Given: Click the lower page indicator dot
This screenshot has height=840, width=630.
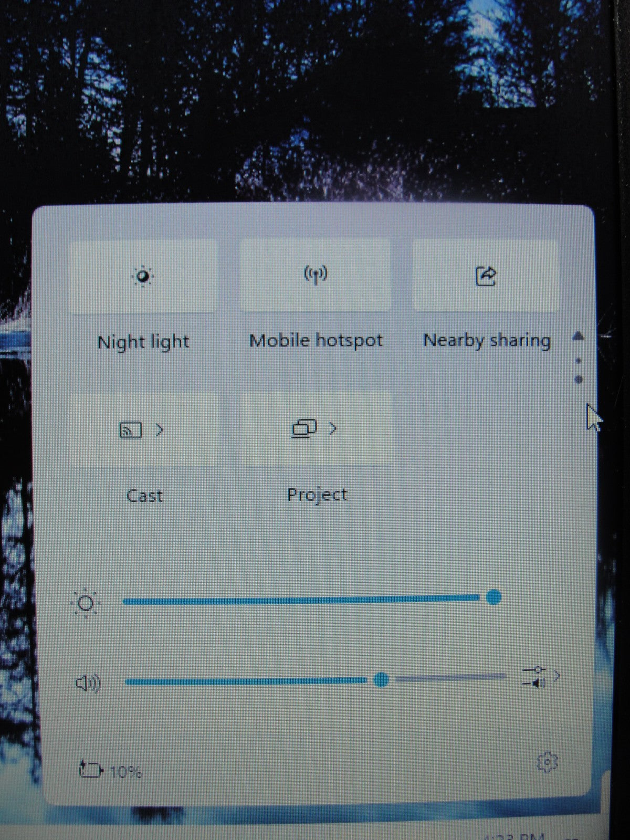Looking at the screenshot, I should (x=579, y=379).
